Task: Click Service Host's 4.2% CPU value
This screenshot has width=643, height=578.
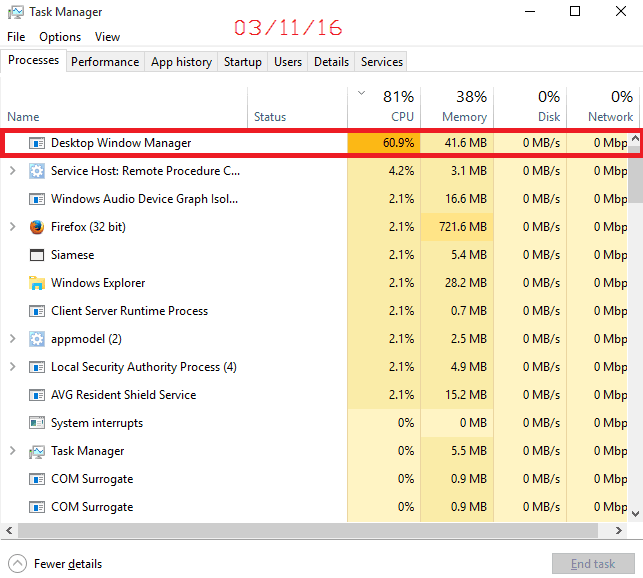Action: pyautogui.click(x=401, y=171)
